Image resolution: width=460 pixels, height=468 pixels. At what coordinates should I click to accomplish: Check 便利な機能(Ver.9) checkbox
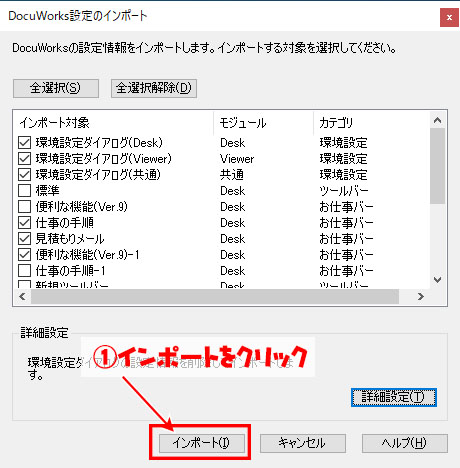click(x=24, y=207)
